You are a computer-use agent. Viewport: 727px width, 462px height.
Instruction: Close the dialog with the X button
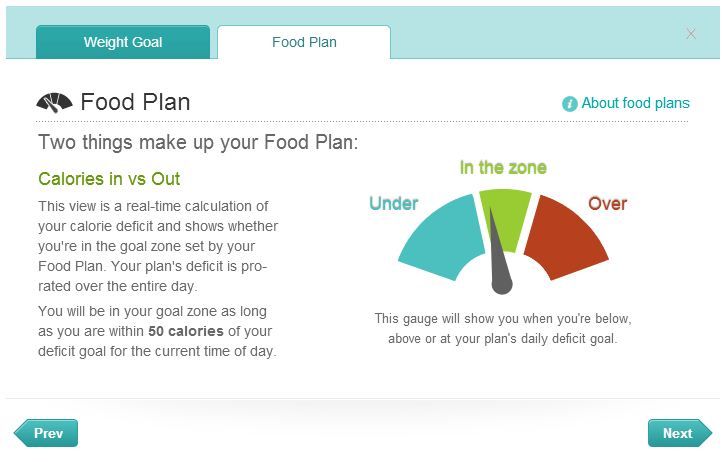click(691, 34)
